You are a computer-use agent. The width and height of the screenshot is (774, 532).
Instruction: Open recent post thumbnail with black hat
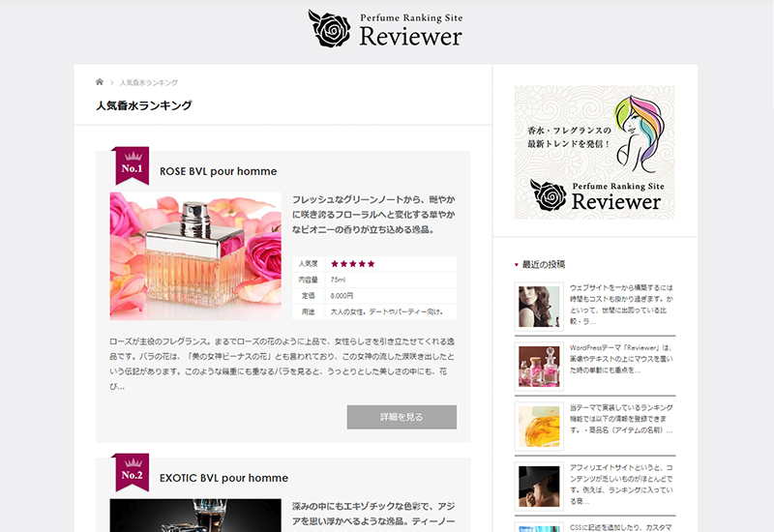pos(539,487)
